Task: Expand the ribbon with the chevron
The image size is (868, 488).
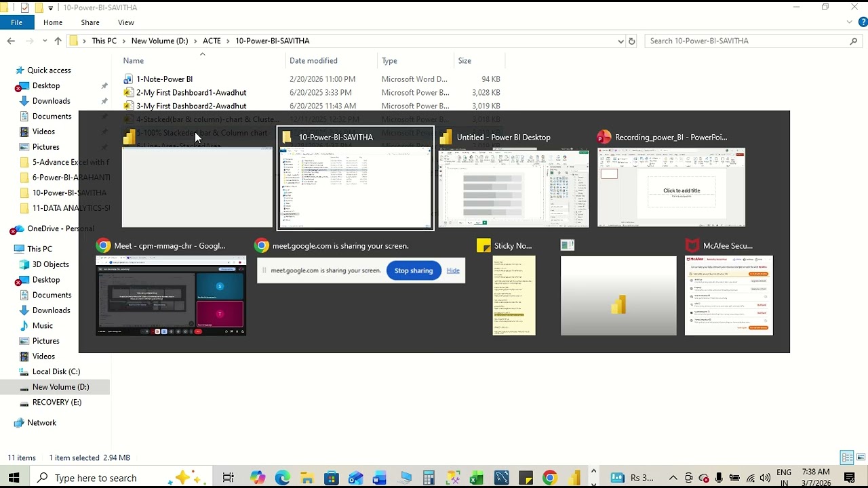Action: click(850, 22)
